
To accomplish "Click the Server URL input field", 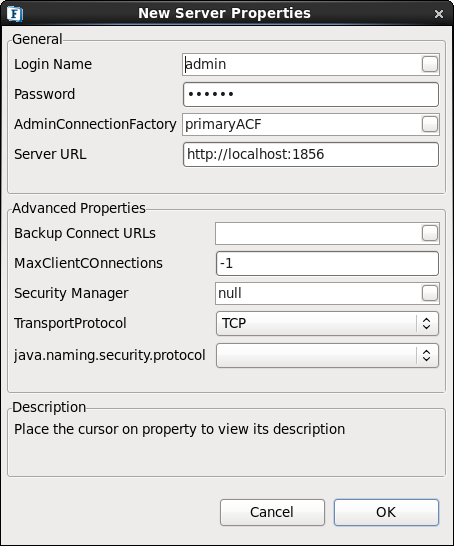I will [311, 154].
